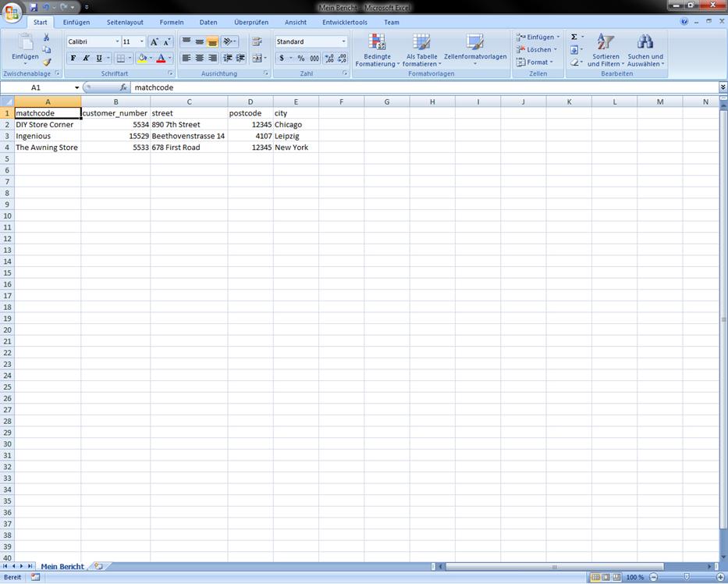Viewport: 728px width, 584px height.
Task: Open the Calibri font name dropdown
Action: (117, 41)
